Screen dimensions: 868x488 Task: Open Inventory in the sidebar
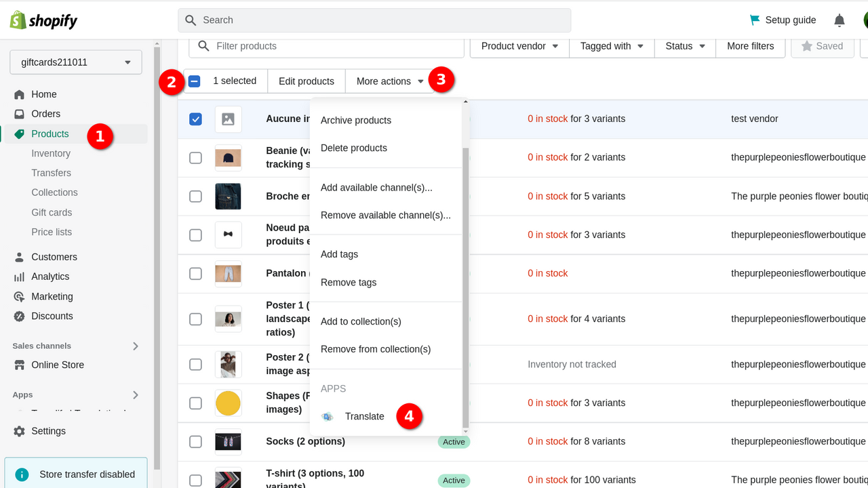point(51,154)
